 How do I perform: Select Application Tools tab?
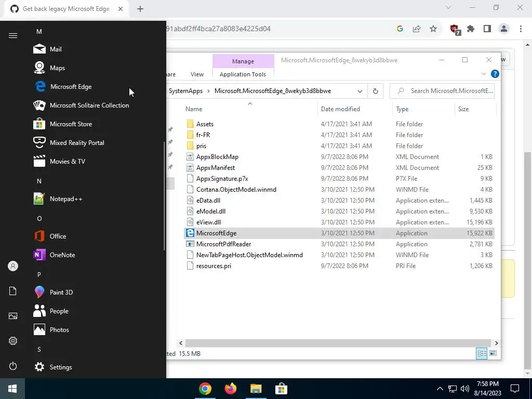coord(243,74)
